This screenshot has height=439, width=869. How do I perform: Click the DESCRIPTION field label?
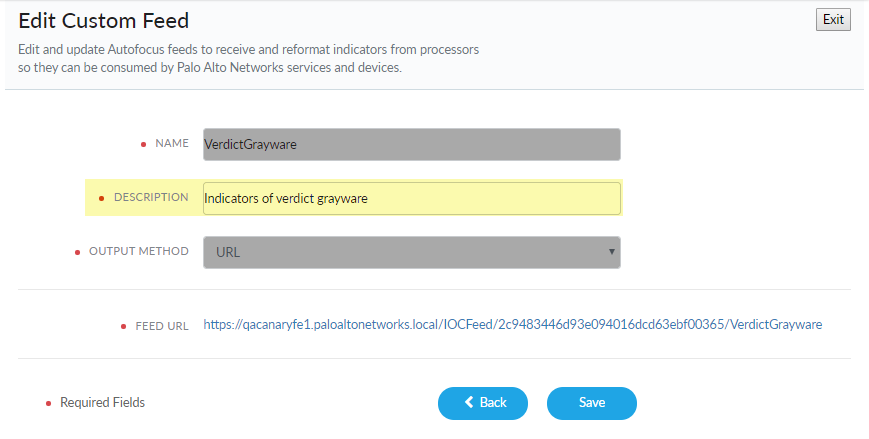coord(151,198)
